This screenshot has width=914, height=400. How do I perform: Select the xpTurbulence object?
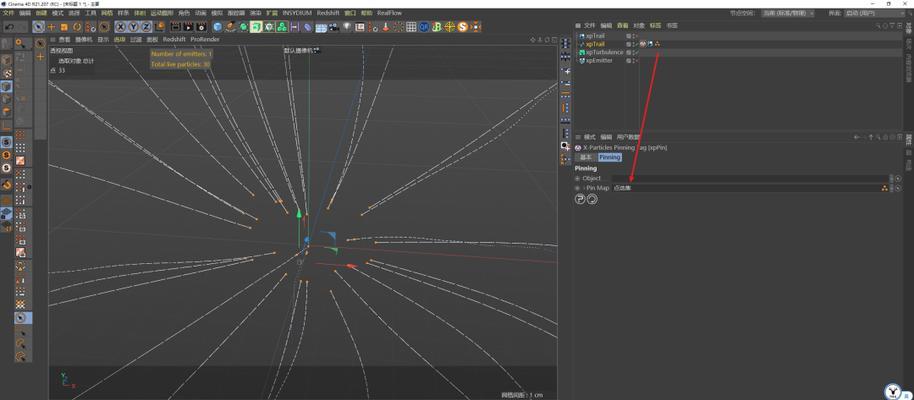tap(604, 52)
